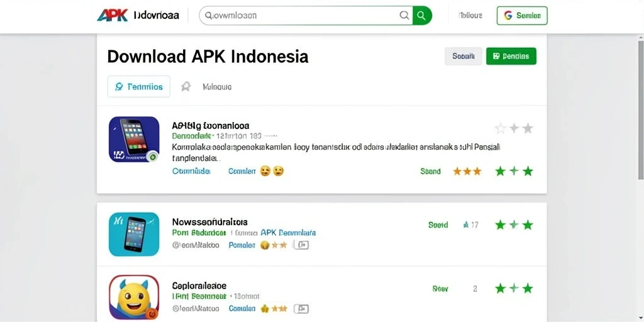Click the gray magnifier inside search box
Viewport: 644px width, 322px height.
(404, 16)
